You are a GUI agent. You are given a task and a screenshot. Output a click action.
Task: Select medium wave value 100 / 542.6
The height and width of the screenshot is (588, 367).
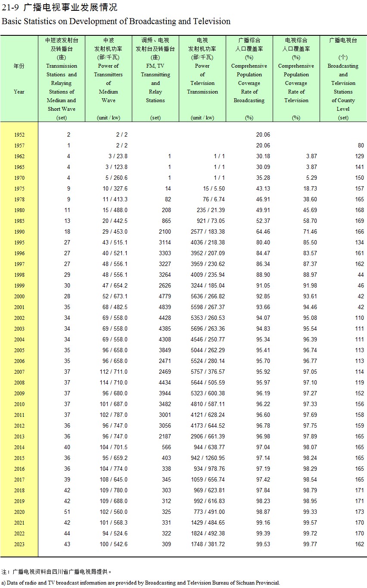click(x=115, y=544)
